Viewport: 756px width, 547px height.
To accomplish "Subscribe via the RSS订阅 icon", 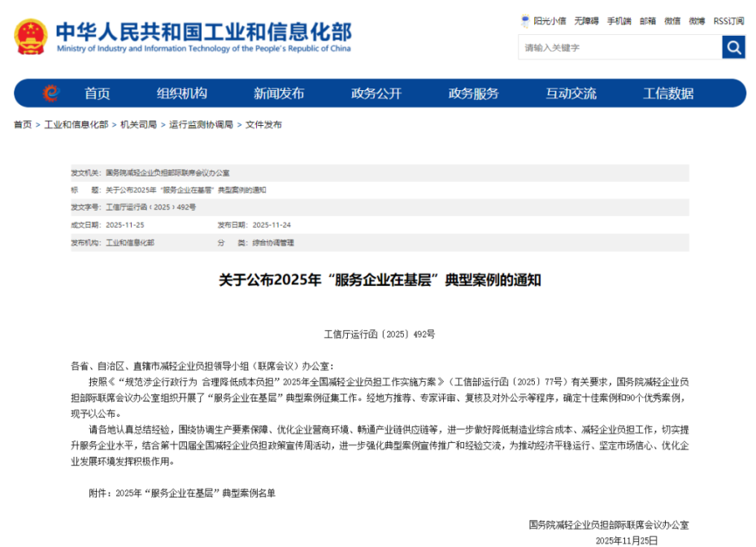I will (x=726, y=22).
